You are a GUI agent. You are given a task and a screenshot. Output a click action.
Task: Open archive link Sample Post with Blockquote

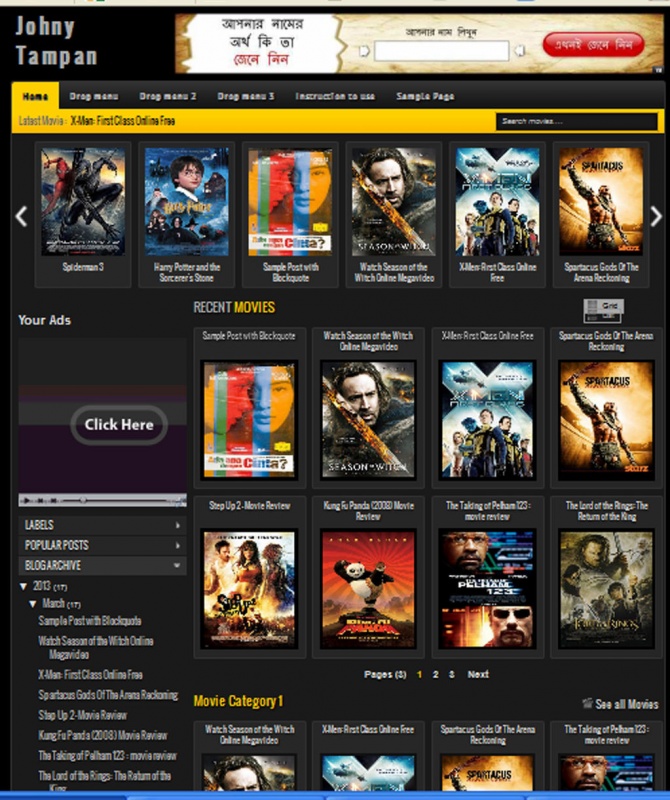tap(90, 621)
